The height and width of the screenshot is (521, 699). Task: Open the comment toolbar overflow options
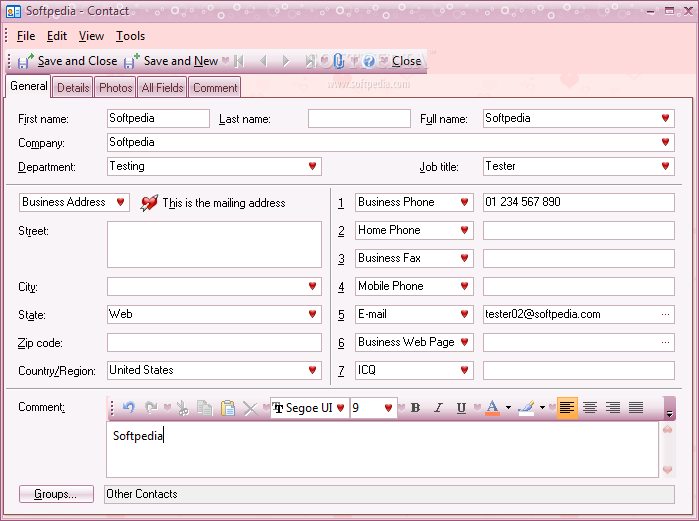click(669, 409)
